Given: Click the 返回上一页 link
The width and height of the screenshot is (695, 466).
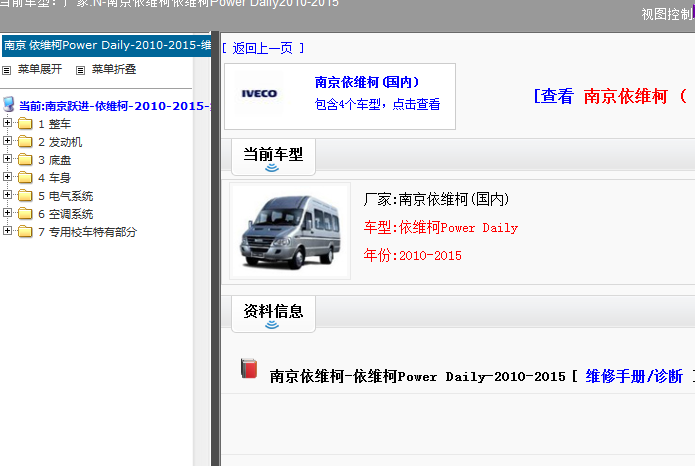Looking at the screenshot, I should (x=263, y=48).
